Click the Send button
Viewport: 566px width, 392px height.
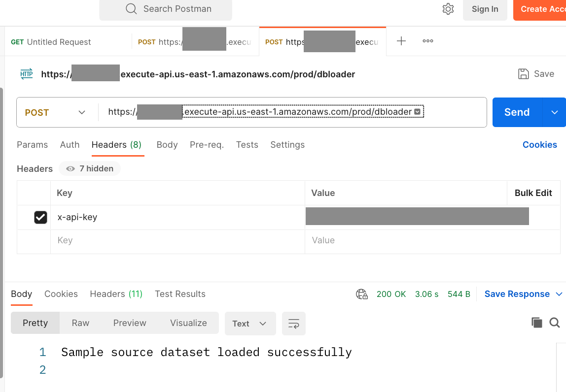pos(517,112)
